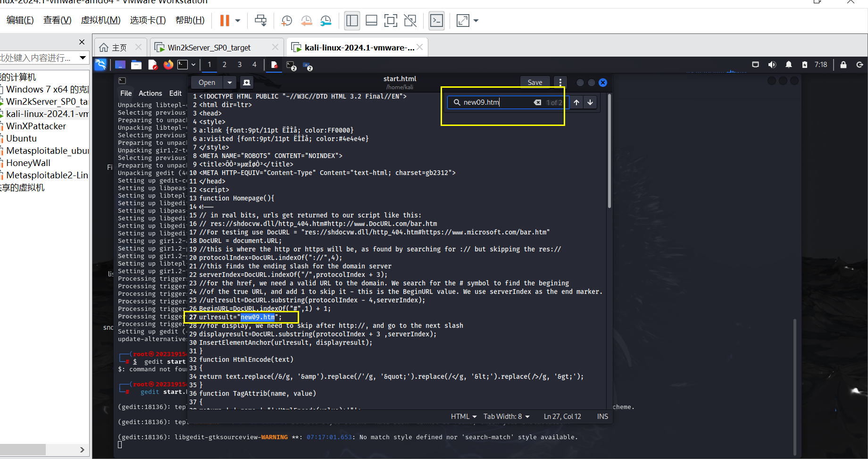Open the gedit three-dot options menu

[x=560, y=83]
